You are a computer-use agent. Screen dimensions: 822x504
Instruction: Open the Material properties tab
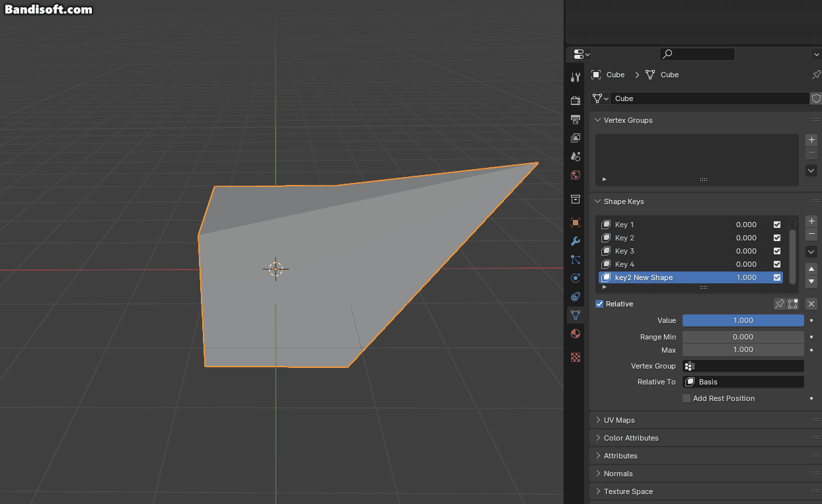(576, 334)
